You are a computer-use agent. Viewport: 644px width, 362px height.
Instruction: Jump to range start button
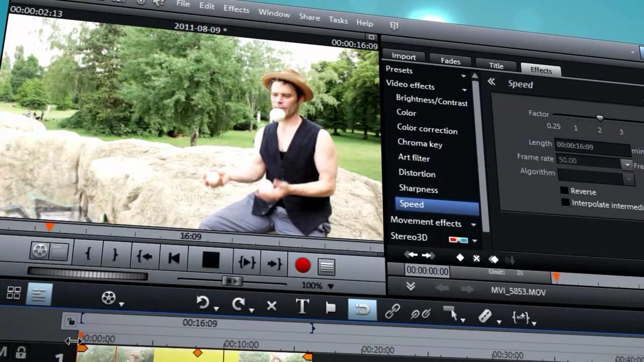tap(145, 257)
